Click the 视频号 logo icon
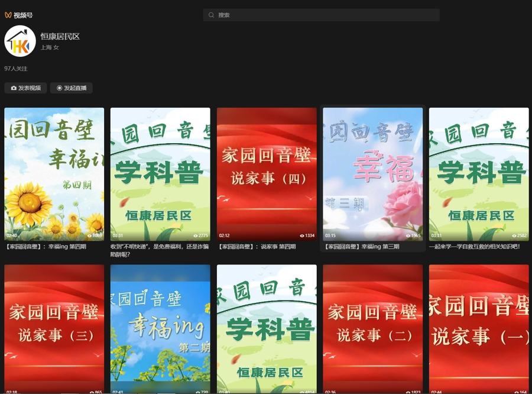Viewport: 532px width, 394px height. (8, 15)
